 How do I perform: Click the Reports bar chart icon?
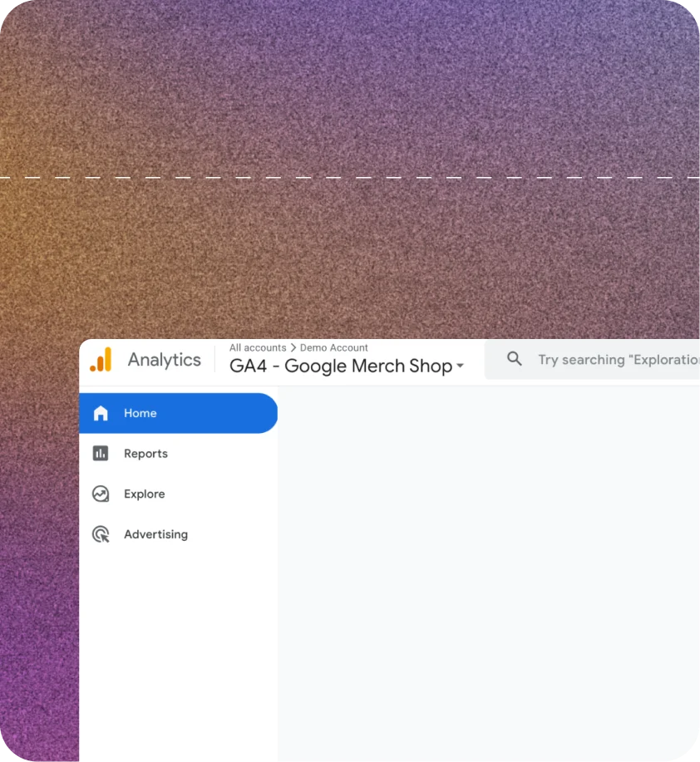pos(101,454)
